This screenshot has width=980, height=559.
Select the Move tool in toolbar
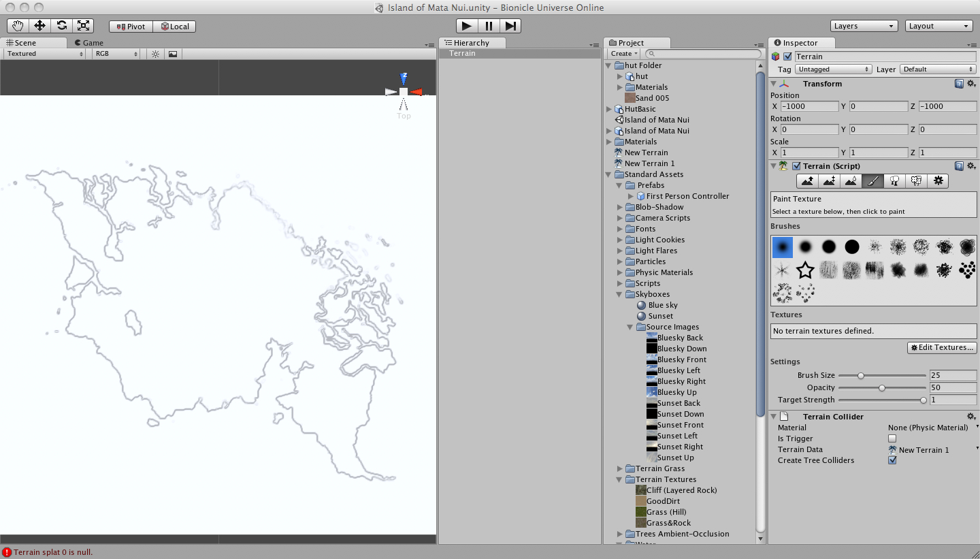pyautogui.click(x=39, y=26)
